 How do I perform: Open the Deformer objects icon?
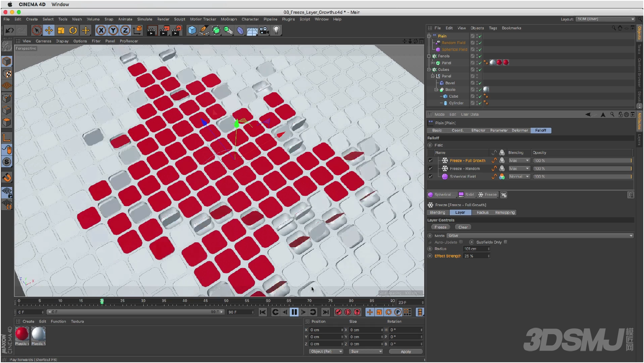(240, 30)
